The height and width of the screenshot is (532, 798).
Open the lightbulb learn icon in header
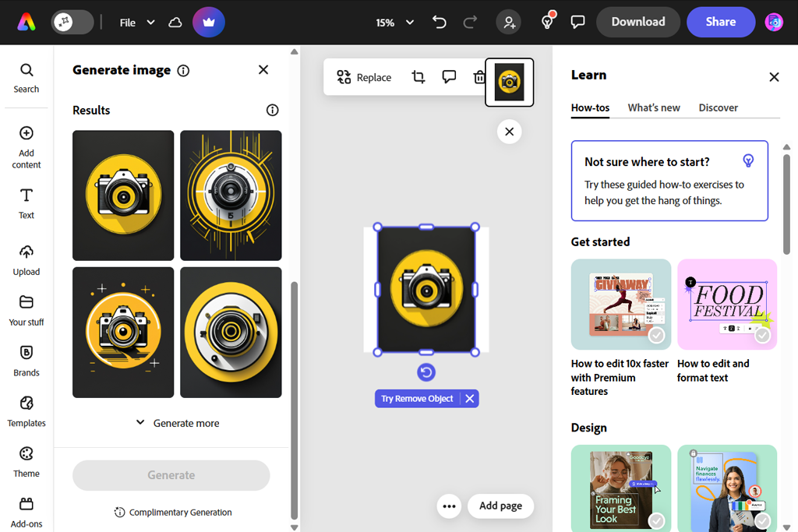[x=548, y=22]
